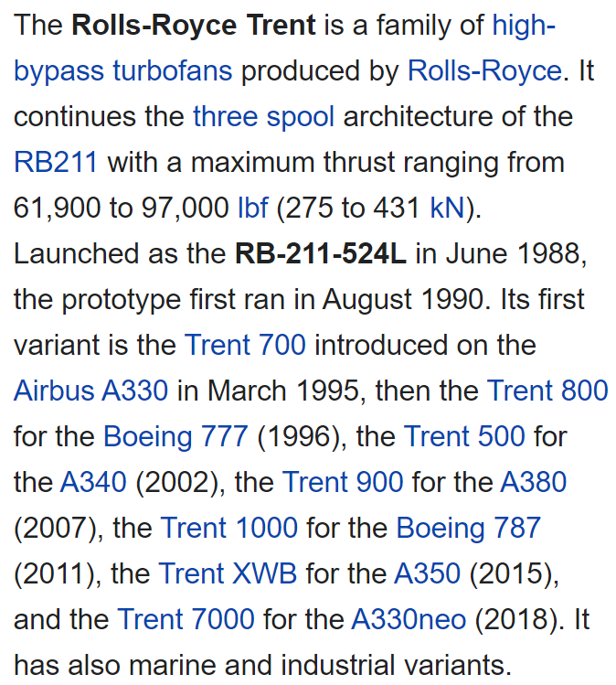Visit the Trent 900 link
The image size is (616, 685).
point(343,482)
